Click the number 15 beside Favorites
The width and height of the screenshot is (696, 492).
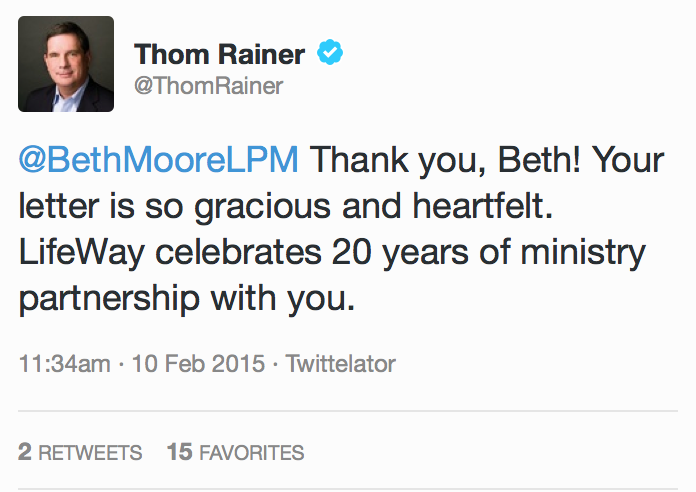(179, 452)
